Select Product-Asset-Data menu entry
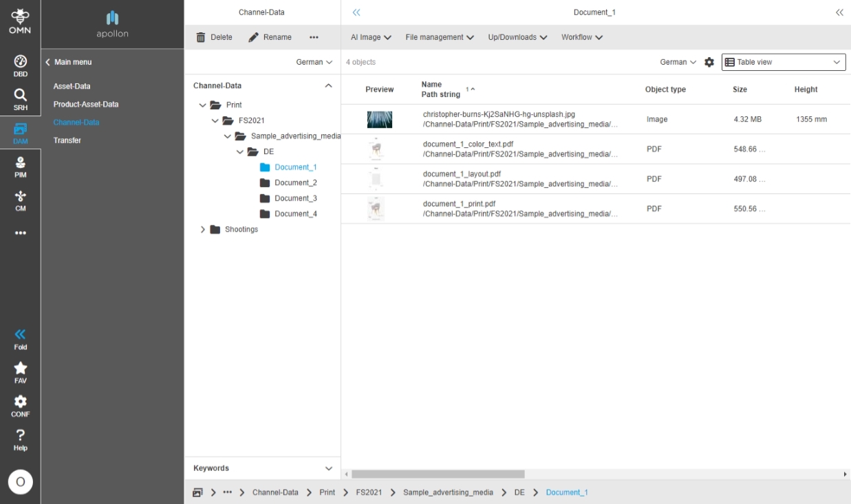Viewport: 851px width, 504px height. (x=86, y=105)
